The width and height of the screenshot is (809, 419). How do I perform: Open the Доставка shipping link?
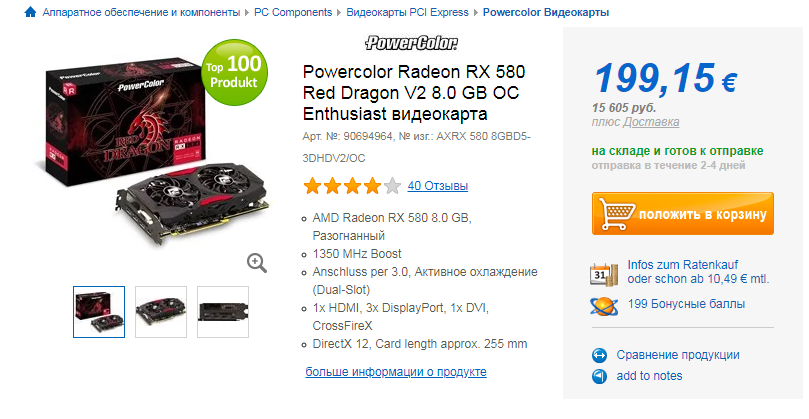click(x=651, y=122)
